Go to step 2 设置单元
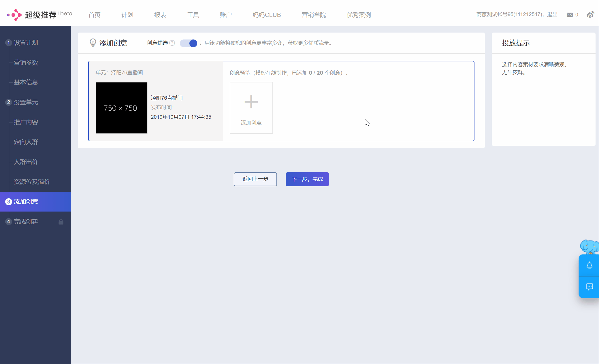The height and width of the screenshot is (364, 599). [26, 102]
